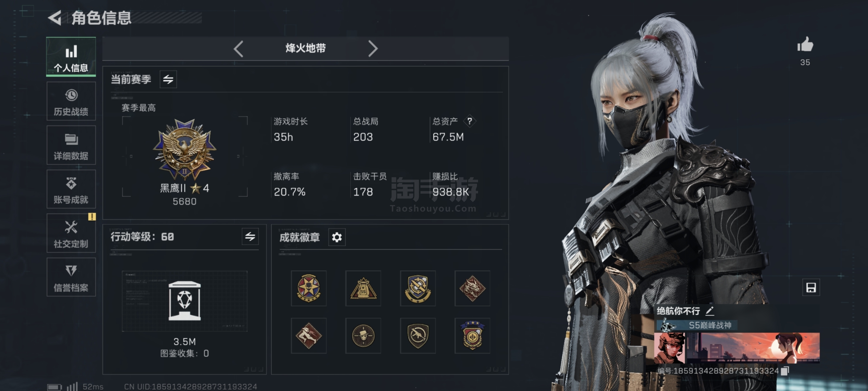The image size is (868, 391).
Task: Switch to next mode with right chevron
Action: [x=373, y=49]
